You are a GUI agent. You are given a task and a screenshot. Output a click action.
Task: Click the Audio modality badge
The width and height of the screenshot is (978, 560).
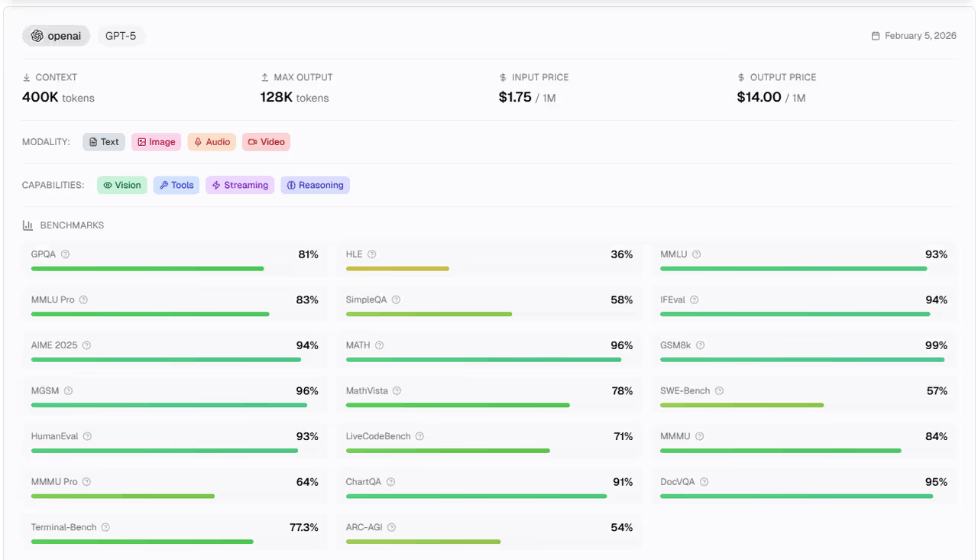tap(212, 142)
